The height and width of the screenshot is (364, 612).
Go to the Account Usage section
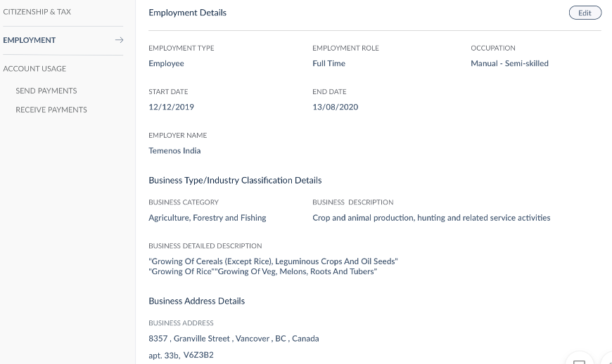pos(34,69)
